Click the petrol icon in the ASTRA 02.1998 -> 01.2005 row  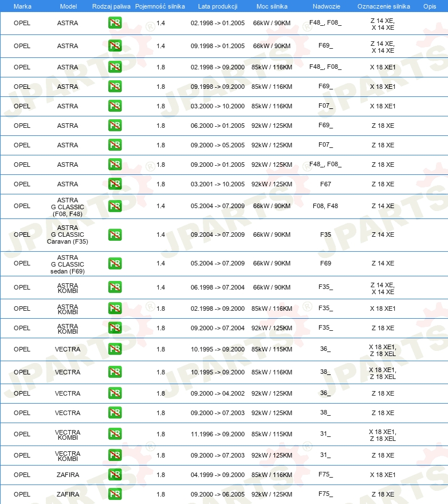(x=115, y=23)
